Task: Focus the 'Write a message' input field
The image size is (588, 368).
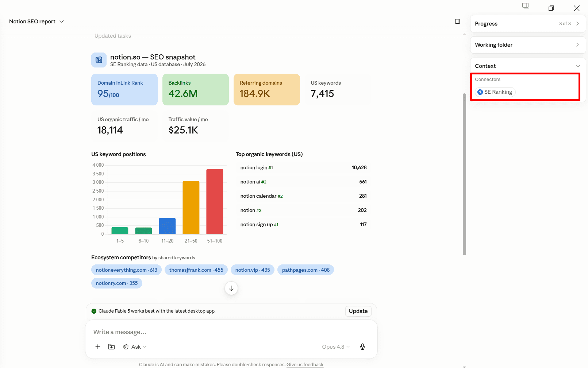Action: pos(231,332)
